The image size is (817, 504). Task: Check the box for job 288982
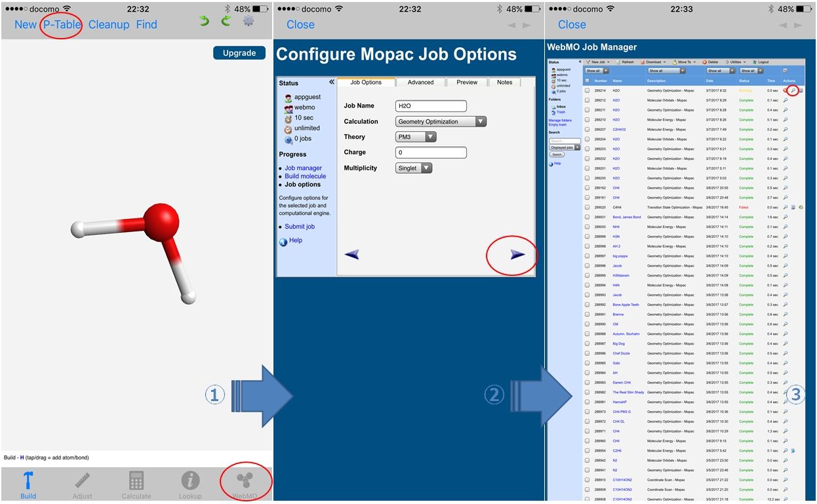[x=587, y=393]
